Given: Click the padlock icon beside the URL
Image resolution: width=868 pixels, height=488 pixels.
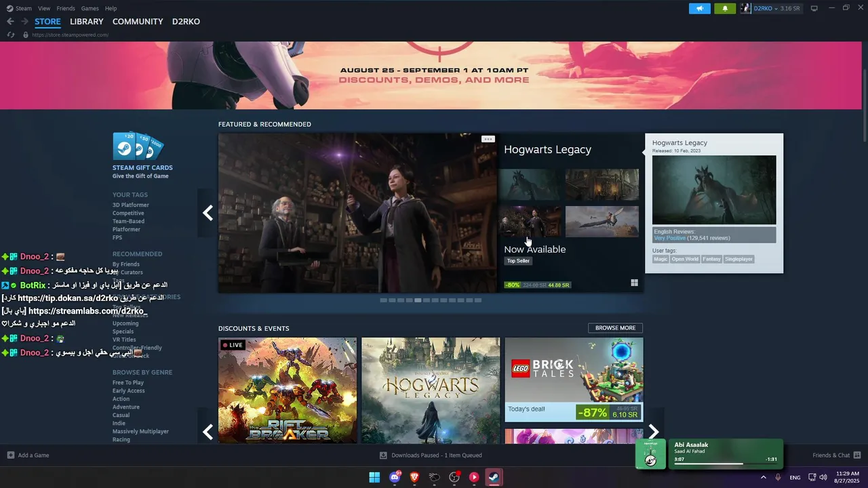Looking at the screenshot, I should point(26,35).
